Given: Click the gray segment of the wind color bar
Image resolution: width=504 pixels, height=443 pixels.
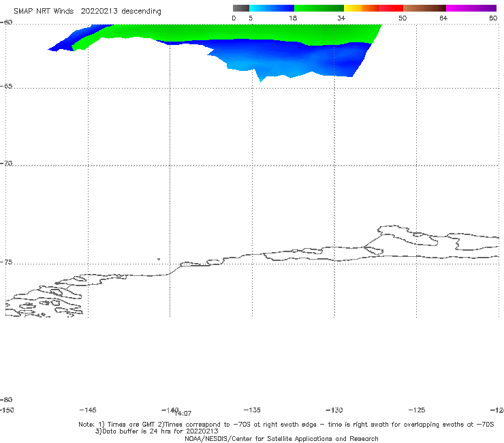Looking at the screenshot, I should pyautogui.click(x=240, y=8).
